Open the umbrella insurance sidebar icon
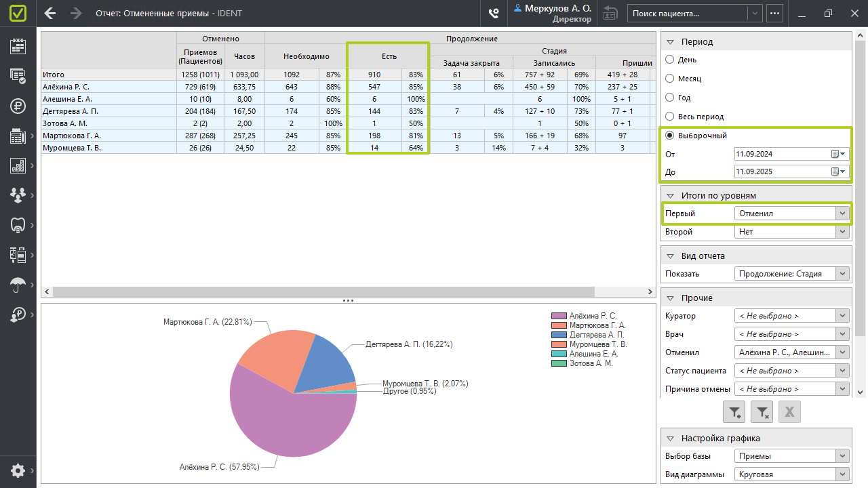This screenshot has height=488, width=868. point(18,285)
